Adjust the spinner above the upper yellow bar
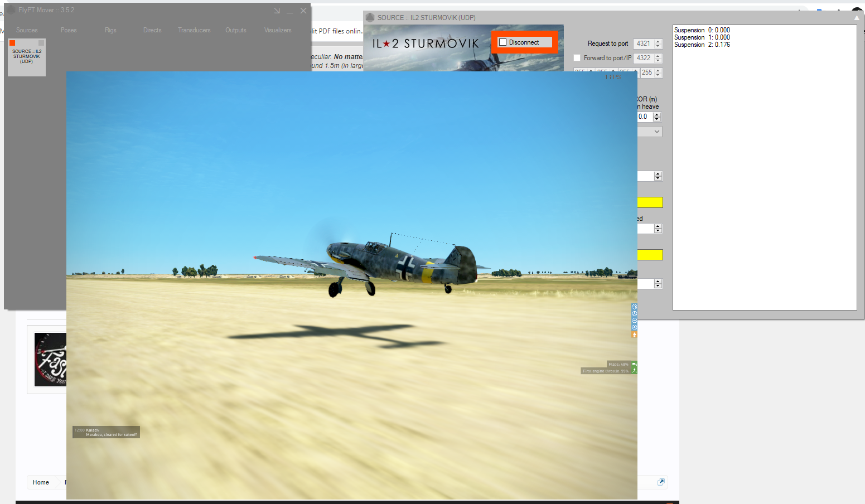This screenshot has height=504, width=865. coord(658,176)
